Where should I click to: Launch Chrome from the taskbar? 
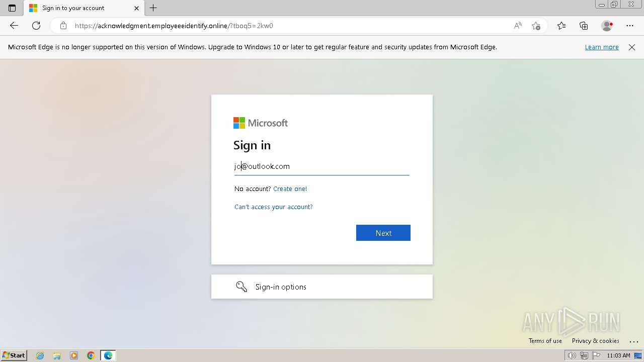tap(91, 355)
